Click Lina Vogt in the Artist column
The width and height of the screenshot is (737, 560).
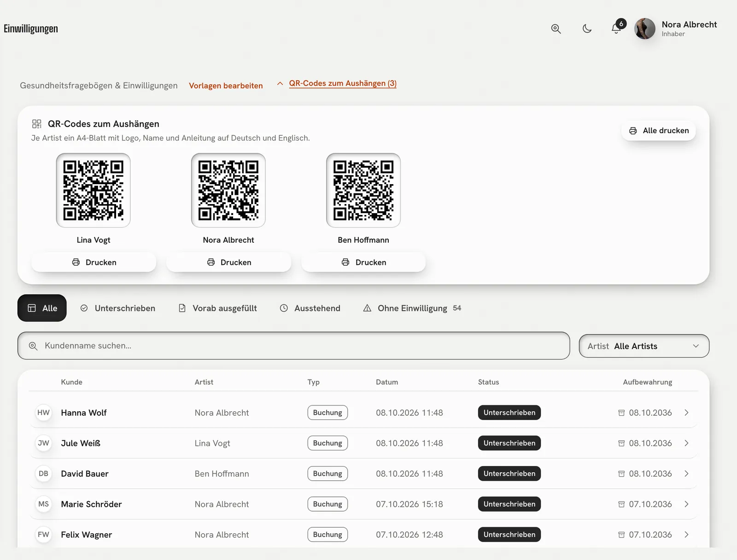point(212,443)
